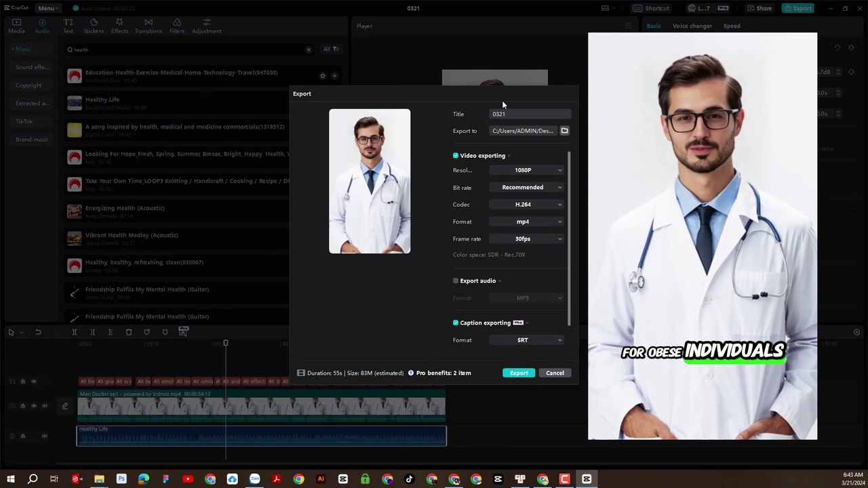Switch to the Basic tab
The image size is (868, 488).
click(654, 26)
